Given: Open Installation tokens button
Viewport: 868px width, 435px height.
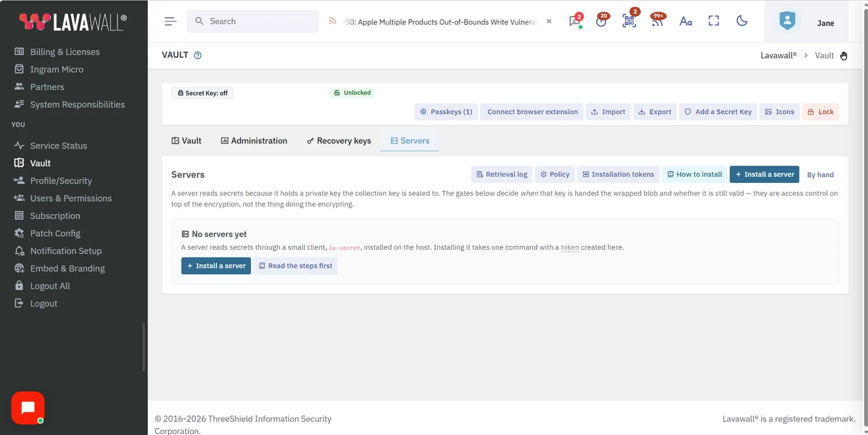Looking at the screenshot, I should coord(618,175).
